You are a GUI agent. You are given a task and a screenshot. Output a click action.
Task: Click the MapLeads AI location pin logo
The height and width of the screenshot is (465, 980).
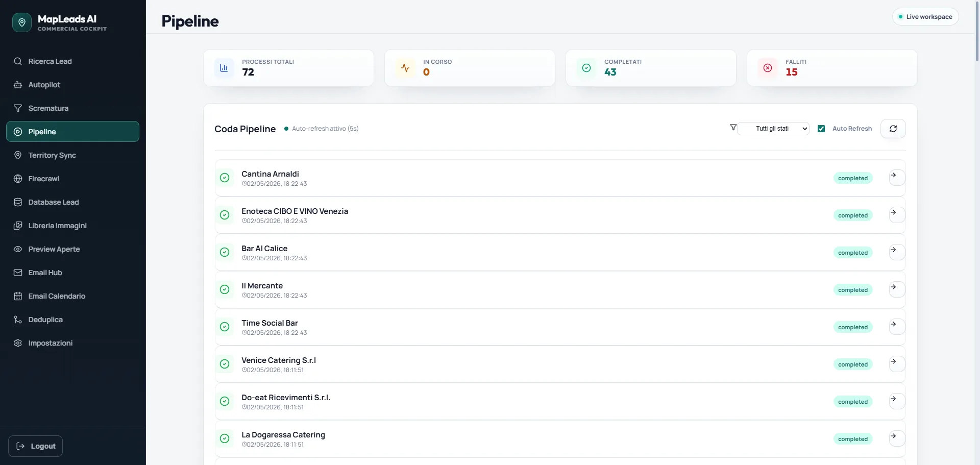click(21, 22)
